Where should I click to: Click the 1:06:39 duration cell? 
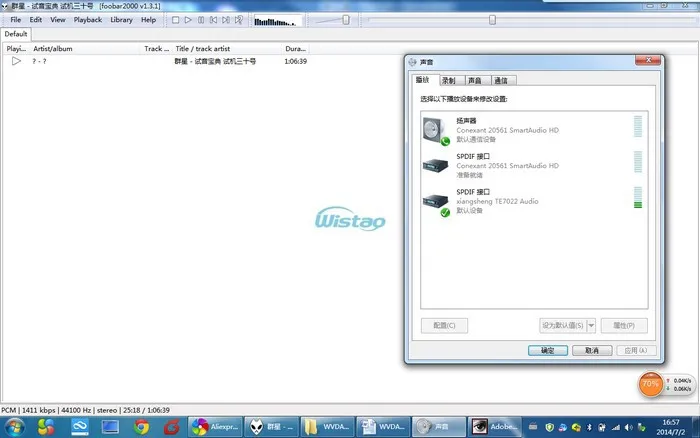296,61
